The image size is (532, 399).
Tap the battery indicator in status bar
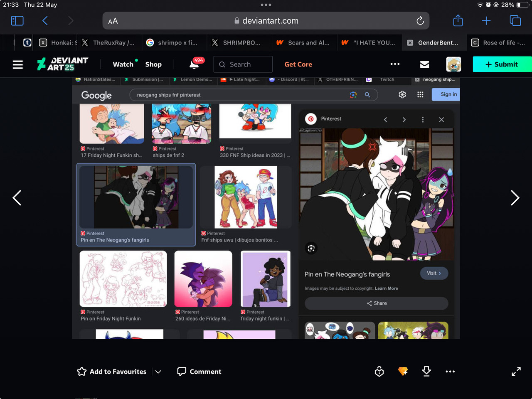pyautogui.click(x=522, y=5)
